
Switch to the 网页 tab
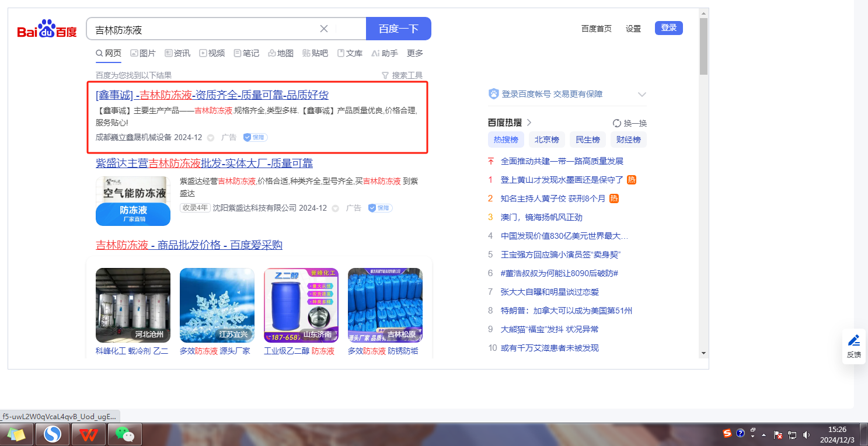tap(109, 53)
